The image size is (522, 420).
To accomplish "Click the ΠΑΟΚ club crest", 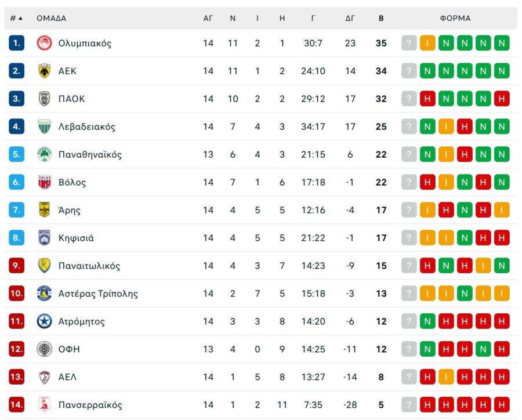I will (45, 99).
